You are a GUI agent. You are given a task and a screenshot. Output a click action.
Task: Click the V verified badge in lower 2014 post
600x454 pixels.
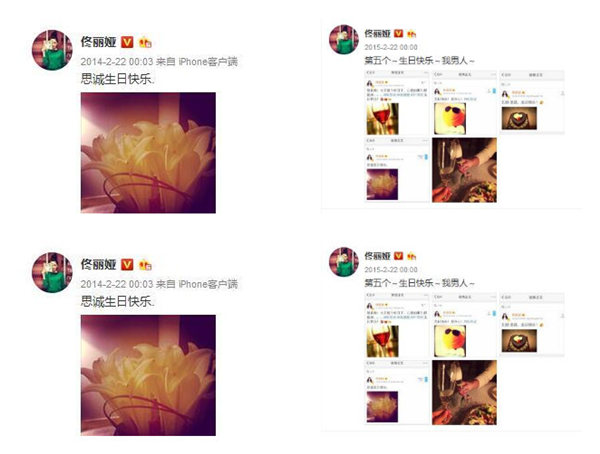coord(127,265)
